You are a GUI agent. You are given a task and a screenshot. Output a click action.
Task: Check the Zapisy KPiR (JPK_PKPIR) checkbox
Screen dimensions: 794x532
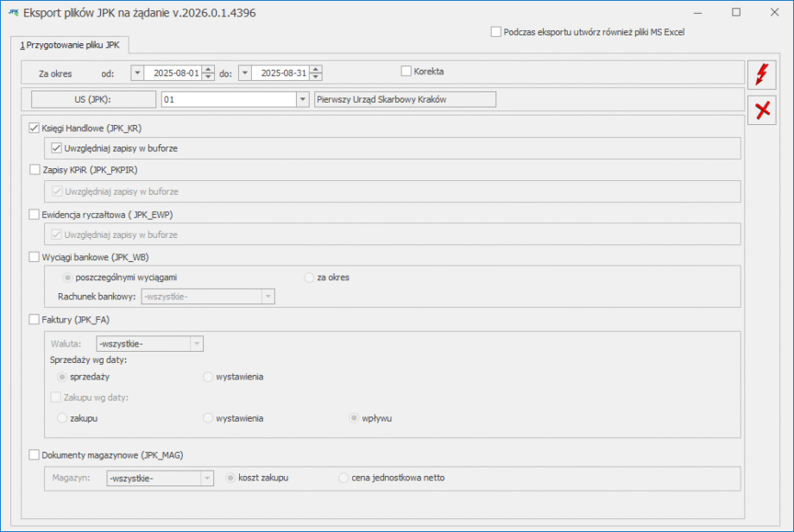(35, 170)
